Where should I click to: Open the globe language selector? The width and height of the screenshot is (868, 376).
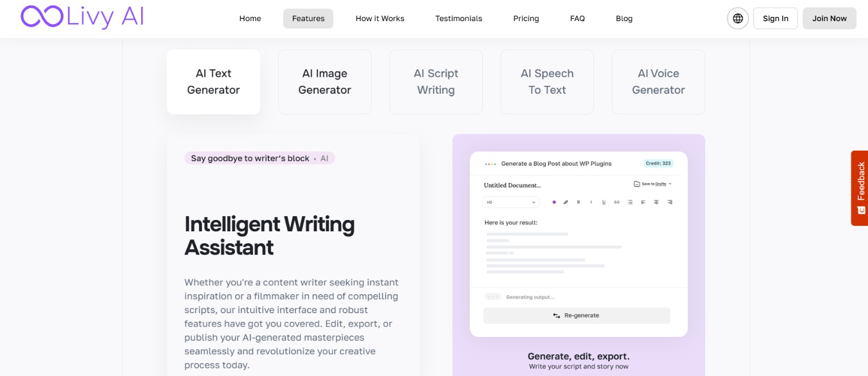(738, 18)
